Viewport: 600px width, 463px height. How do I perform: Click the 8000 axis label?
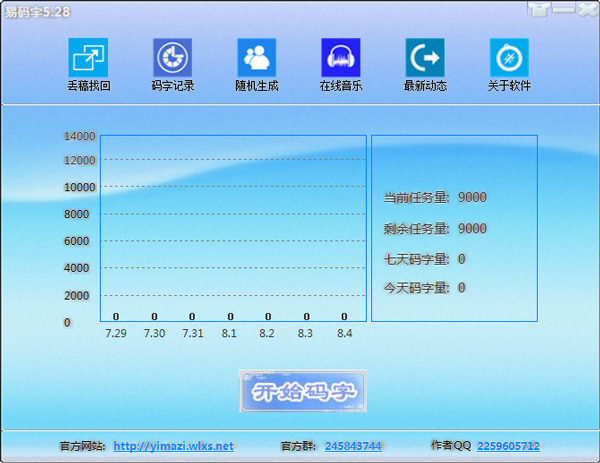77,214
